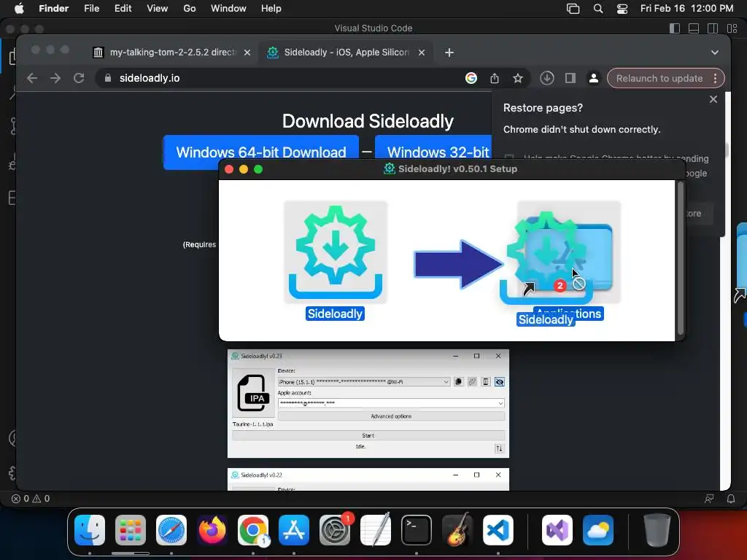Toggle VS Code panel layout
The width and height of the screenshot is (747, 560).
point(694,28)
